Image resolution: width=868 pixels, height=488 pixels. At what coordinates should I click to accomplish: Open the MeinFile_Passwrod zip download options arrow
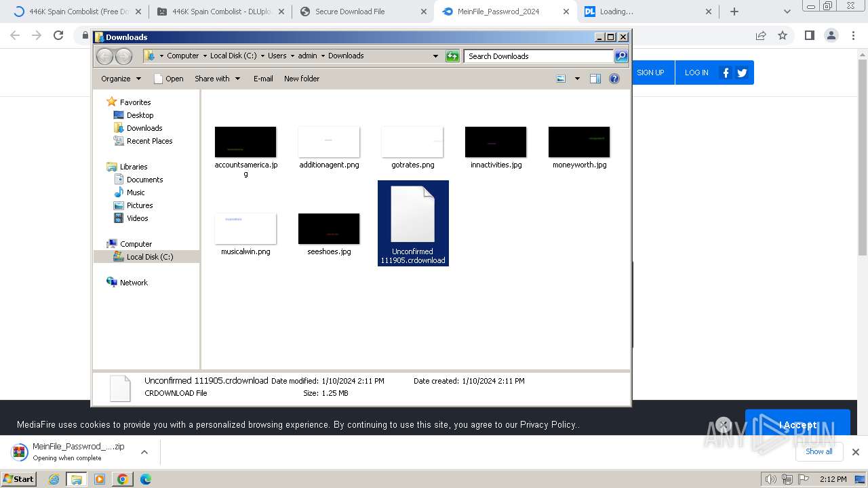coord(144,452)
